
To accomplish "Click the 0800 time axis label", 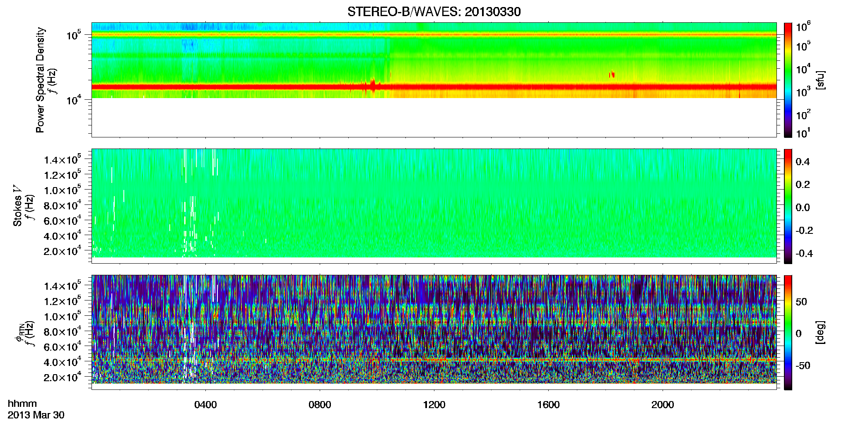I will click(x=320, y=405).
